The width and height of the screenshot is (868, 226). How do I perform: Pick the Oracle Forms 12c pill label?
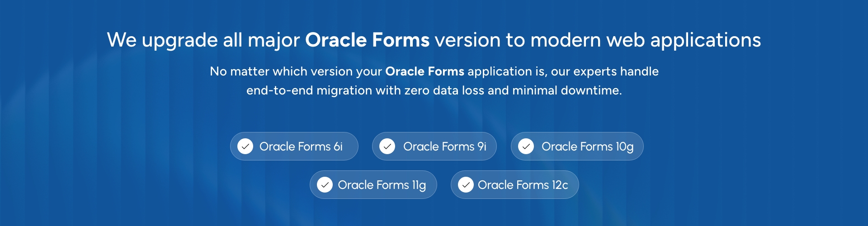click(x=523, y=185)
